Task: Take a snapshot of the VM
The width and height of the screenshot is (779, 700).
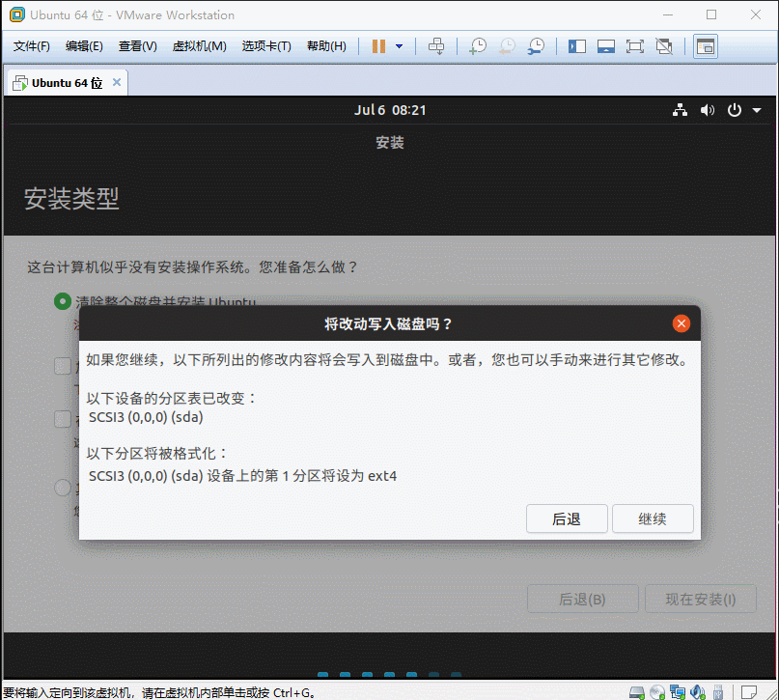Action: pos(478,46)
